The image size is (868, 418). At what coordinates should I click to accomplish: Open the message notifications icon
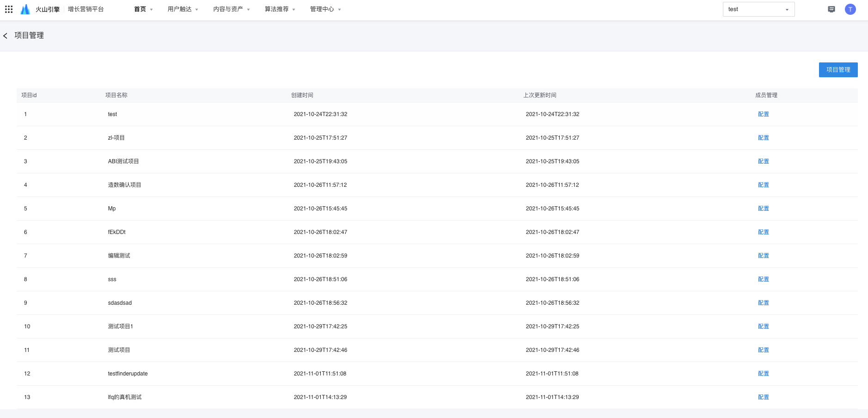pos(831,9)
